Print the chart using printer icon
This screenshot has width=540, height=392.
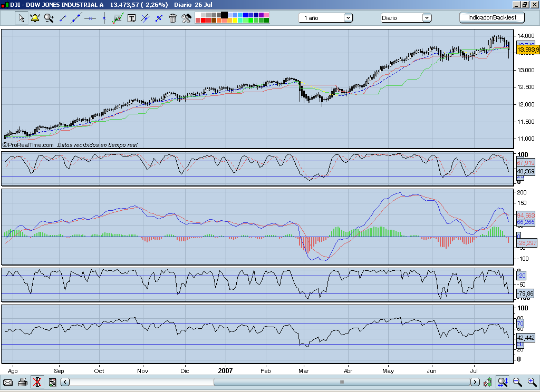tap(23, 382)
